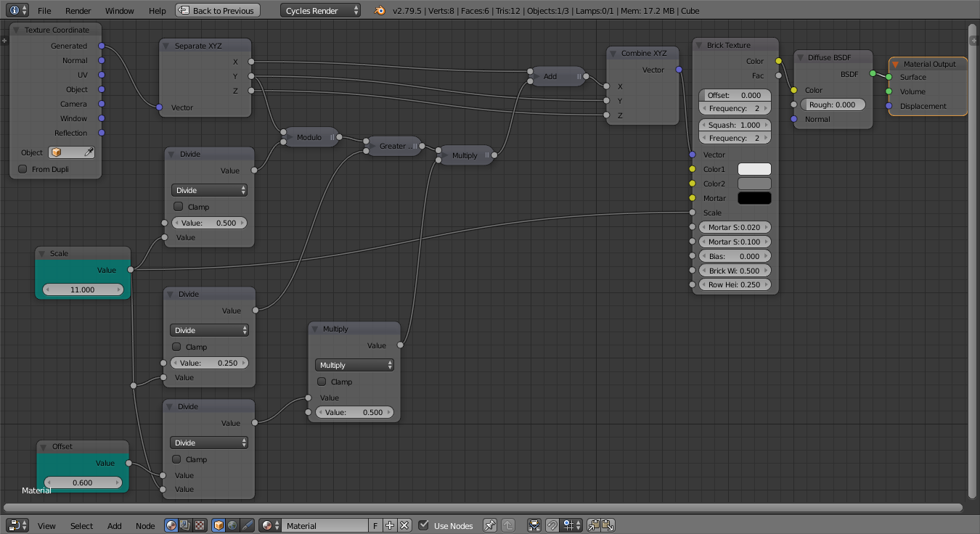Toggle auto-offset snap magnet icon
The image size is (980, 534).
(x=552, y=525)
